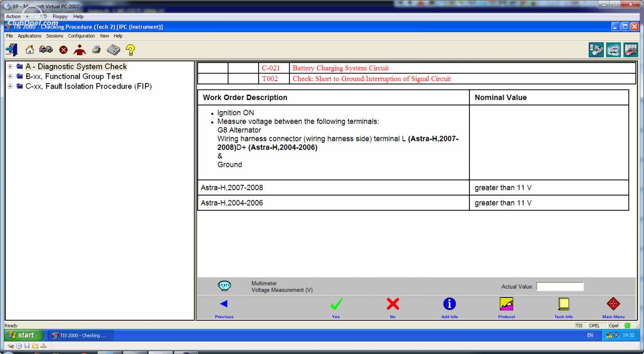Click the Ready status bar text
Viewport: 644px width, 354px height.
(x=11, y=326)
